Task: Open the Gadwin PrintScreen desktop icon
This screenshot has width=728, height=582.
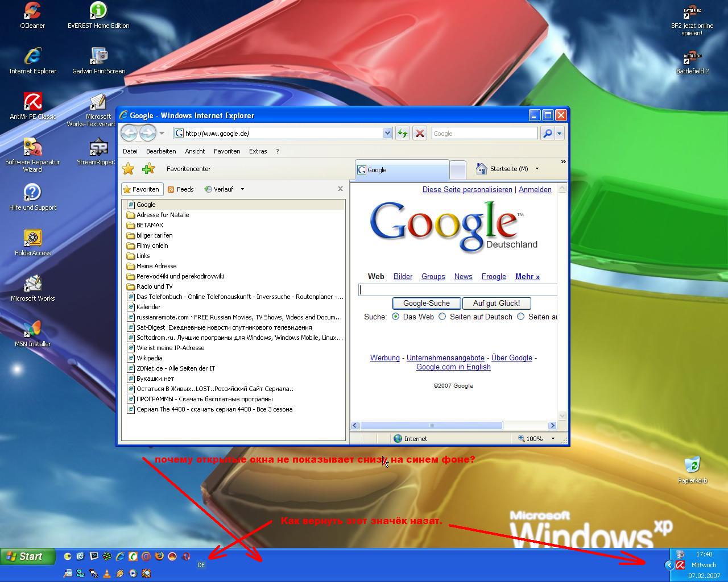Action: (x=98, y=61)
